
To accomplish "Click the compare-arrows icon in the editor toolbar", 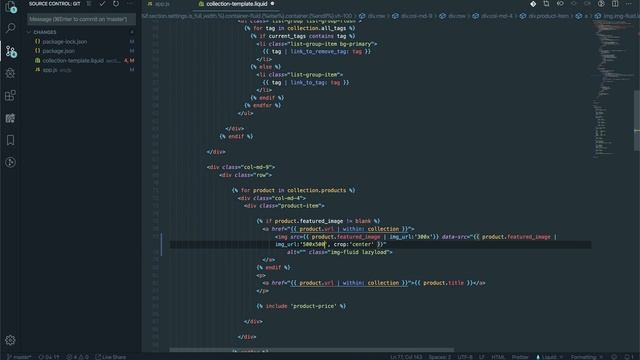I will (x=560, y=4).
